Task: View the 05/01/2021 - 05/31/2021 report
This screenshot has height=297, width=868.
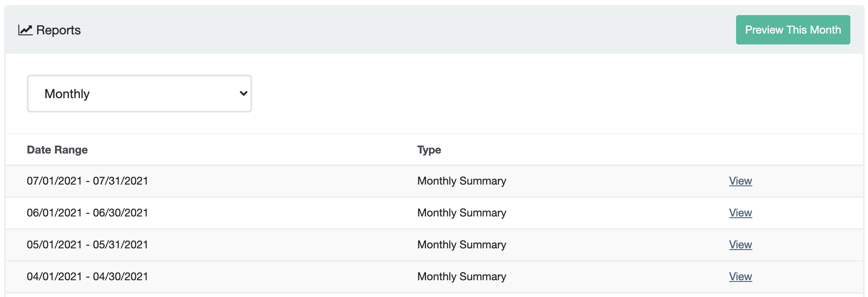Action: click(740, 245)
